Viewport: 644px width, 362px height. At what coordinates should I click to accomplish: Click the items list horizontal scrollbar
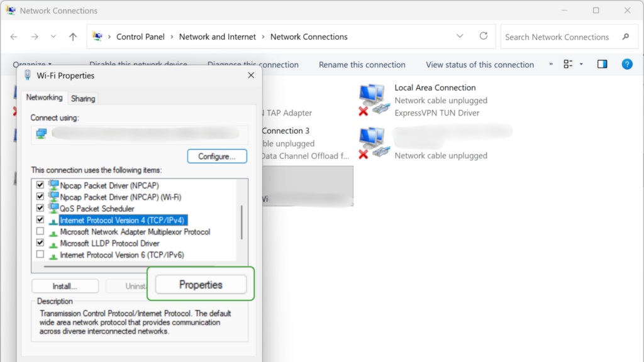130,266
